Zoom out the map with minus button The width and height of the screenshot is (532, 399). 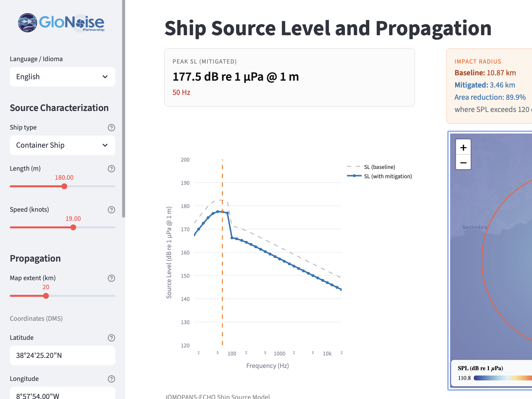463,163
